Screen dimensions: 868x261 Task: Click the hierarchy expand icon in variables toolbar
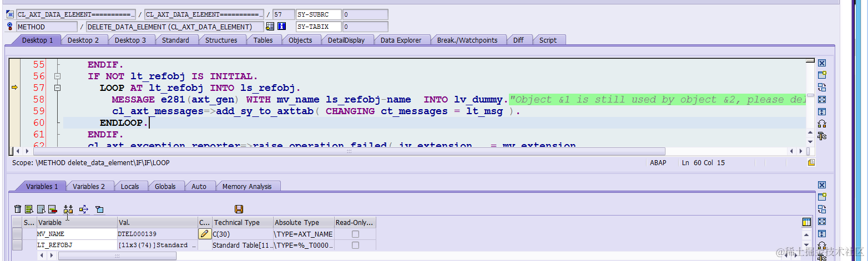tap(68, 209)
